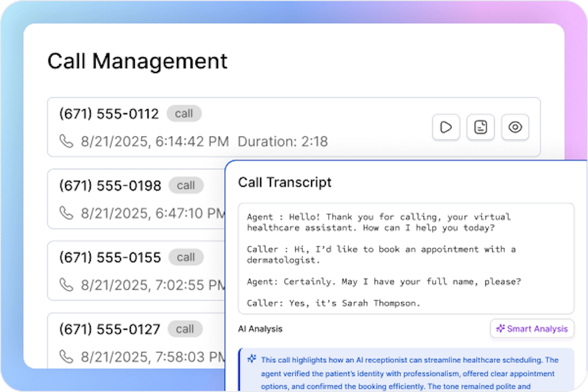This screenshot has width=588, height=392.
Task: Click the Call Management heading
Action: [x=137, y=61]
